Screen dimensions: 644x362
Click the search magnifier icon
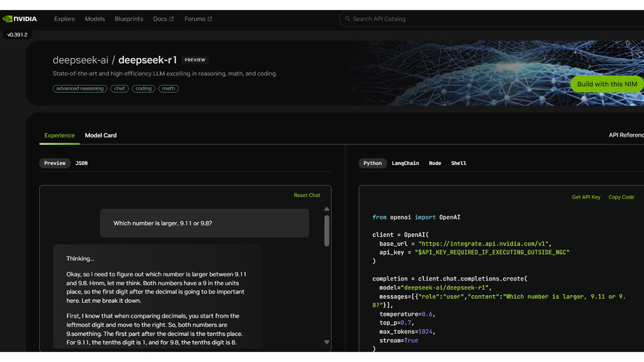(348, 19)
